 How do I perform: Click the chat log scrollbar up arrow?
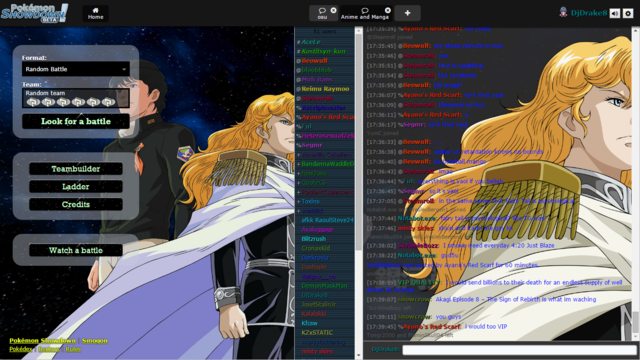pyautogui.click(x=636, y=31)
